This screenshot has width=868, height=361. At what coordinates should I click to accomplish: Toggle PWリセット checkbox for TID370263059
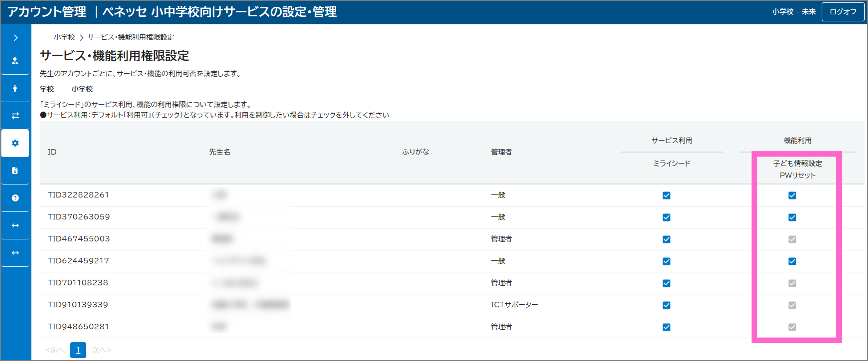click(x=792, y=217)
